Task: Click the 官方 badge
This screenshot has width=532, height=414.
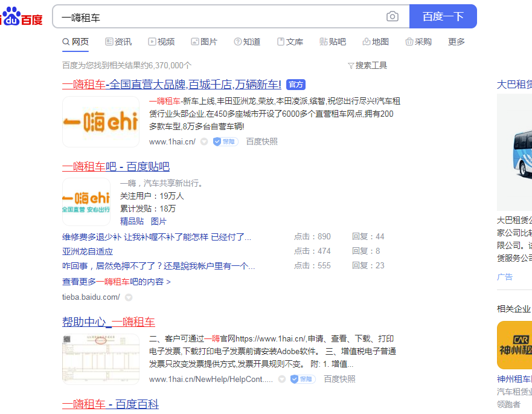Action: (x=296, y=85)
